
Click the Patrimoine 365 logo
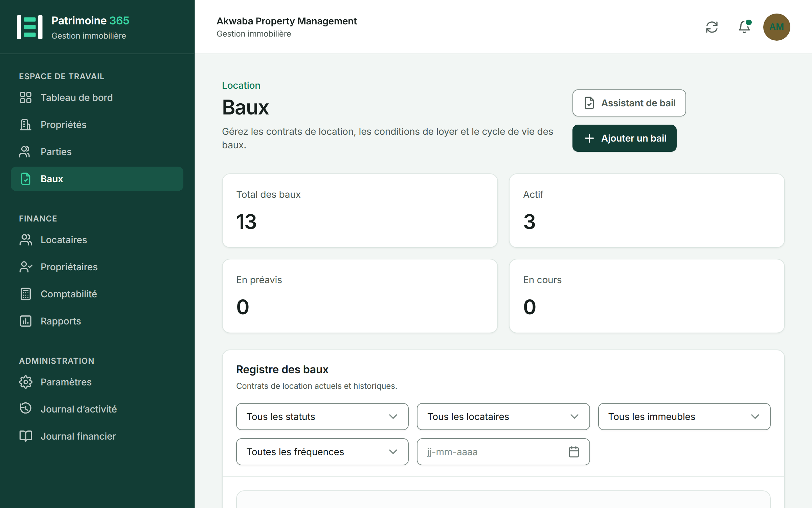pos(30,27)
